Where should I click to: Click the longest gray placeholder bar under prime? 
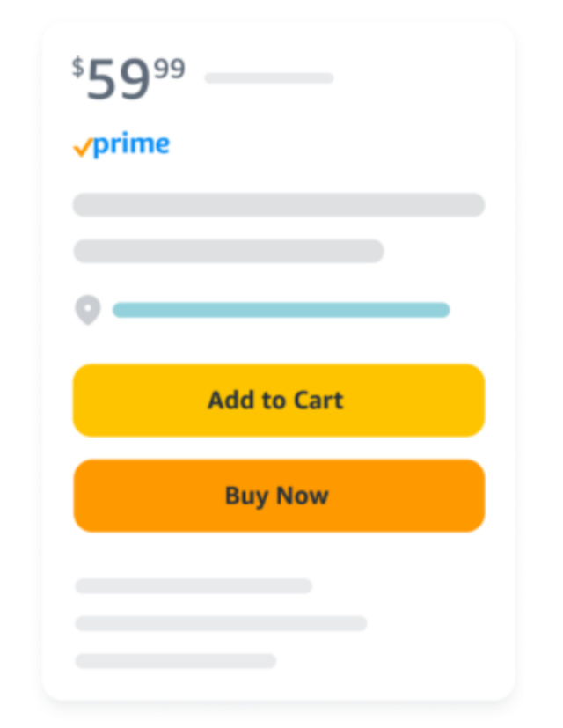tap(279, 205)
